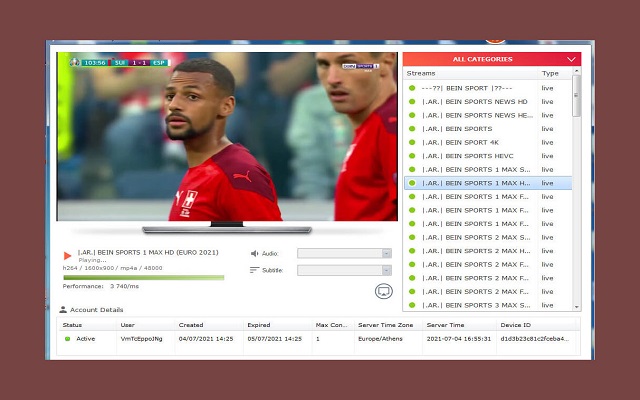Click the red play icon beside the channel title
The width and height of the screenshot is (640, 400).
[67, 256]
